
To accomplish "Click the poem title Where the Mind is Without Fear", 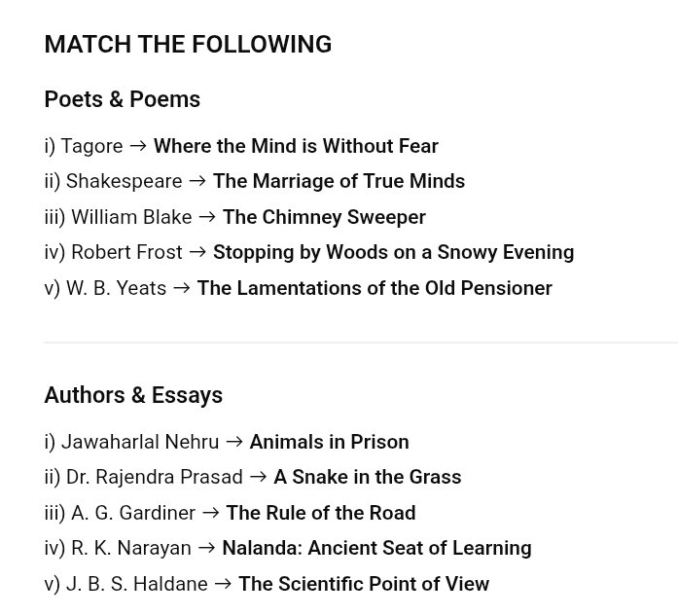I will coord(296,146).
